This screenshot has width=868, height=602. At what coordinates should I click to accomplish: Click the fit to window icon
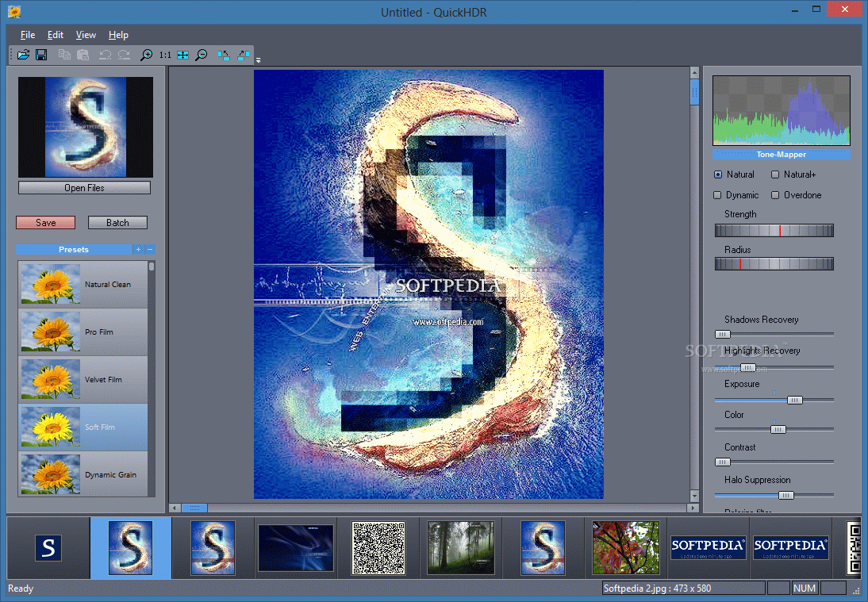pos(182,55)
